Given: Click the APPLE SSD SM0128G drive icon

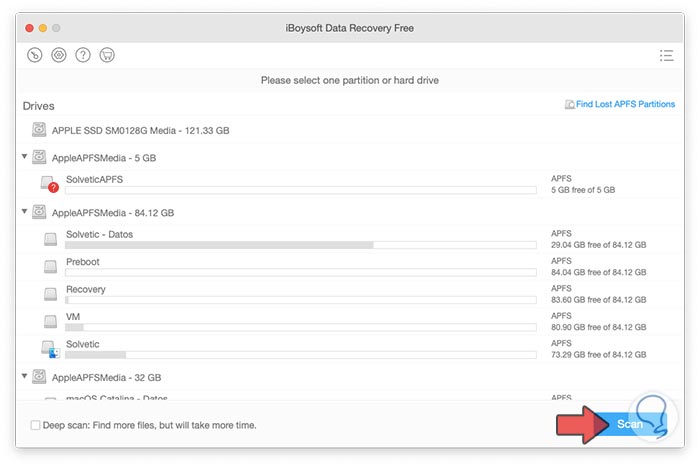Looking at the screenshot, I should point(39,130).
